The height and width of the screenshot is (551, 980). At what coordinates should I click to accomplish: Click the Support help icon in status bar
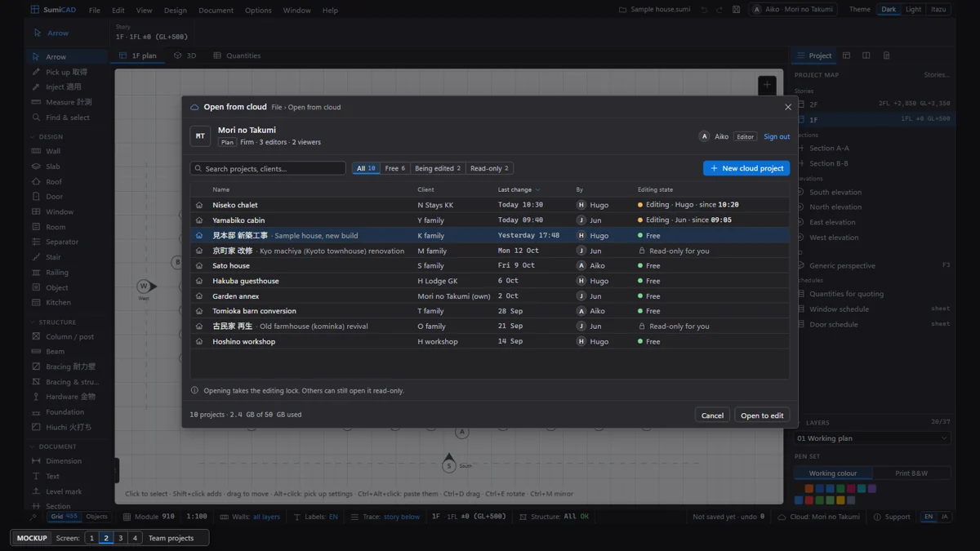pos(877,517)
